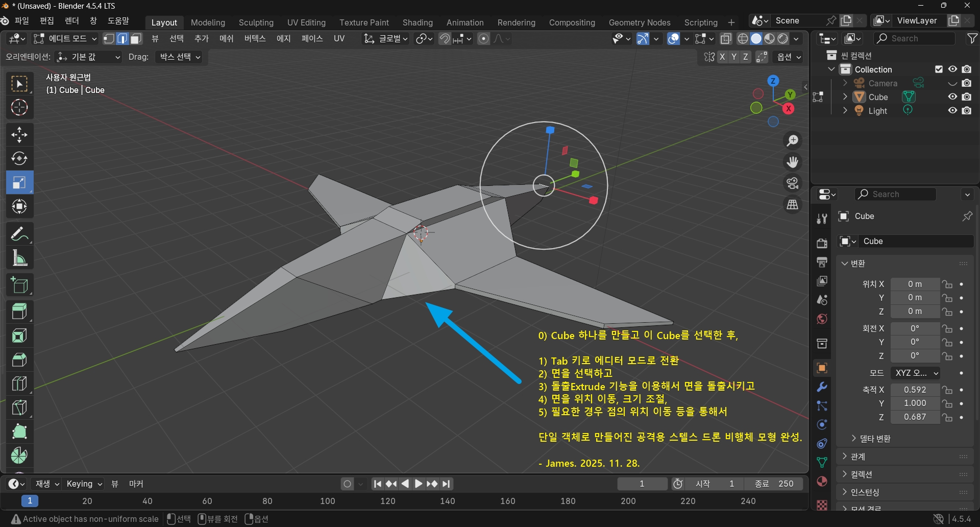Lock the location X value
The image size is (980, 527).
[947, 284]
